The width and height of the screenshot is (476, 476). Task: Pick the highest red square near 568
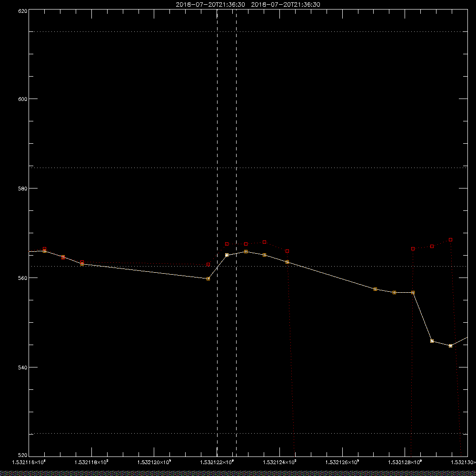[x=450, y=240]
